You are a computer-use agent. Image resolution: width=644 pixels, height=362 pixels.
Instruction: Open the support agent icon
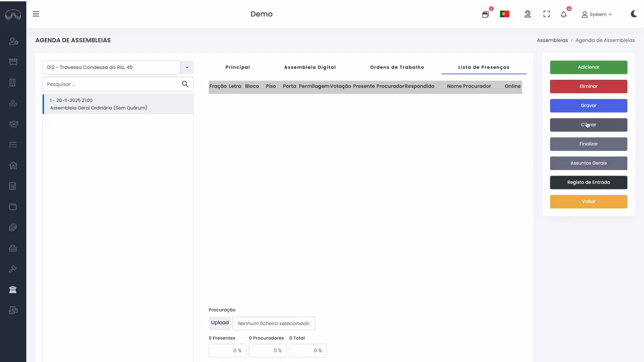[x=527, y=14]
